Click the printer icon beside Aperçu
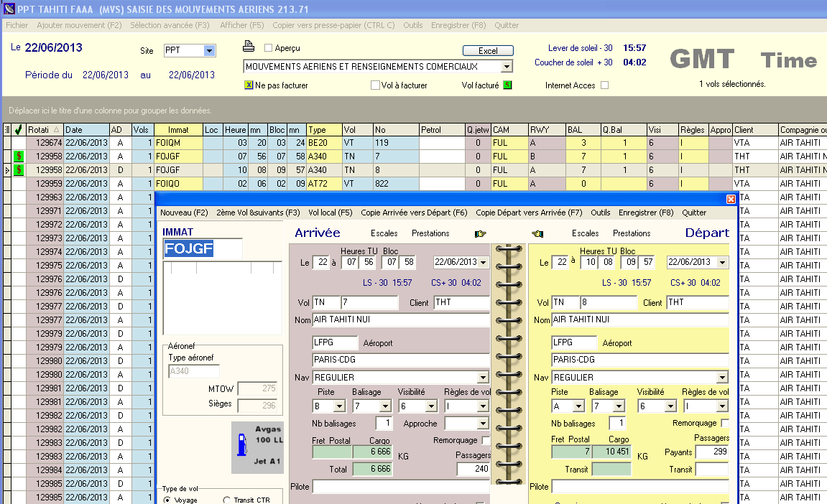 click(249, 47)
